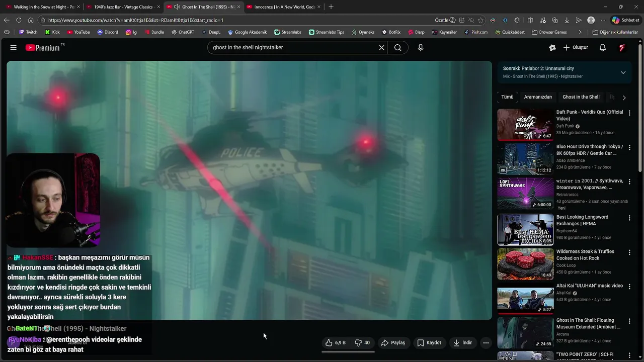Screen dimensions: 644x362
Task: Show hidden bookmarks with overflow chevron
Action: click(580, 32)
